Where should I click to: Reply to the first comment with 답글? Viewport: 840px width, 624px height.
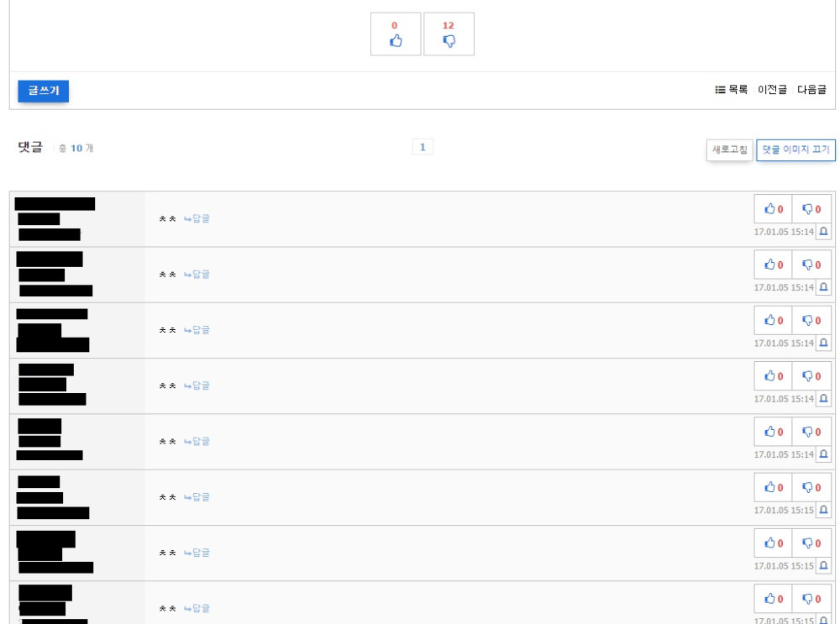coord(197,218)
